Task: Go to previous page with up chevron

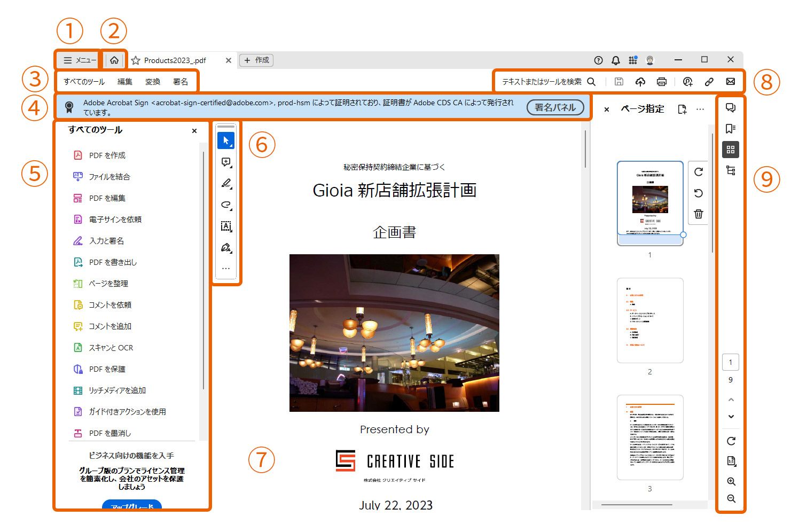Action: tap(731, 400)
